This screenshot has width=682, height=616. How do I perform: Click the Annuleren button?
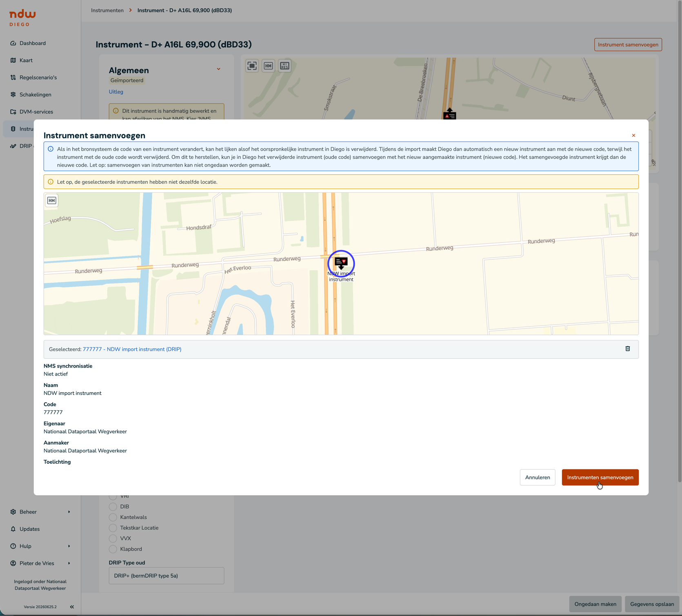[537, 477]
